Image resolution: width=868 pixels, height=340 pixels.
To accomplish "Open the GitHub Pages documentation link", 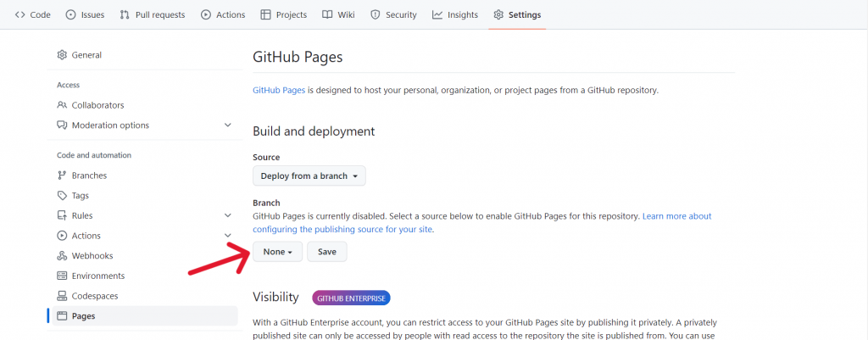I will 279,90.
